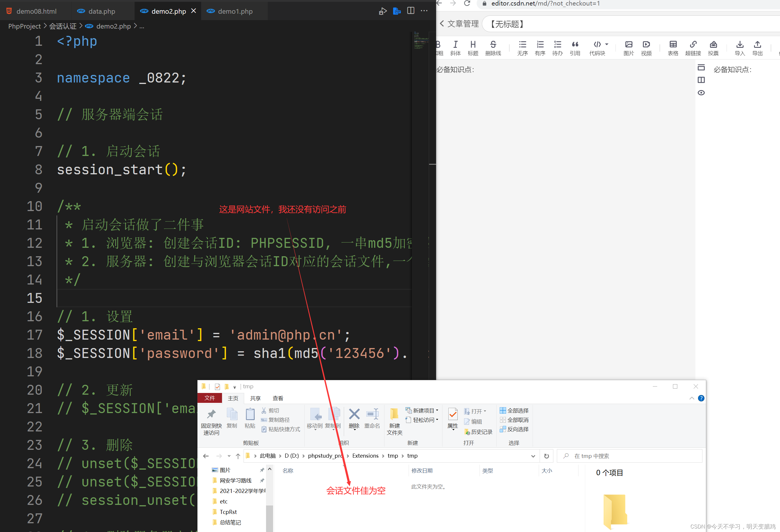Click the 在 tmp 中搜索 field
The width and height of the screenshot is (780, 532).
tap(630, 456)
